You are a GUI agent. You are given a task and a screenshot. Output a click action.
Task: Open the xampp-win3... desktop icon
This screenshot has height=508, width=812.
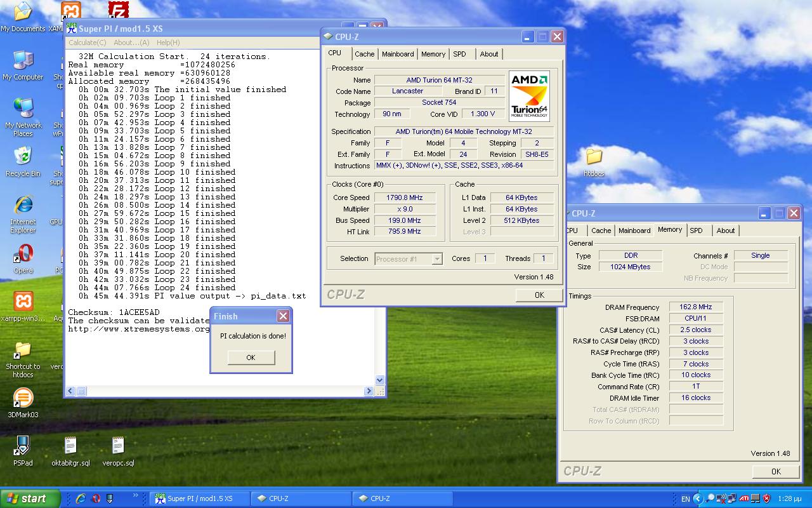point(23,307)
